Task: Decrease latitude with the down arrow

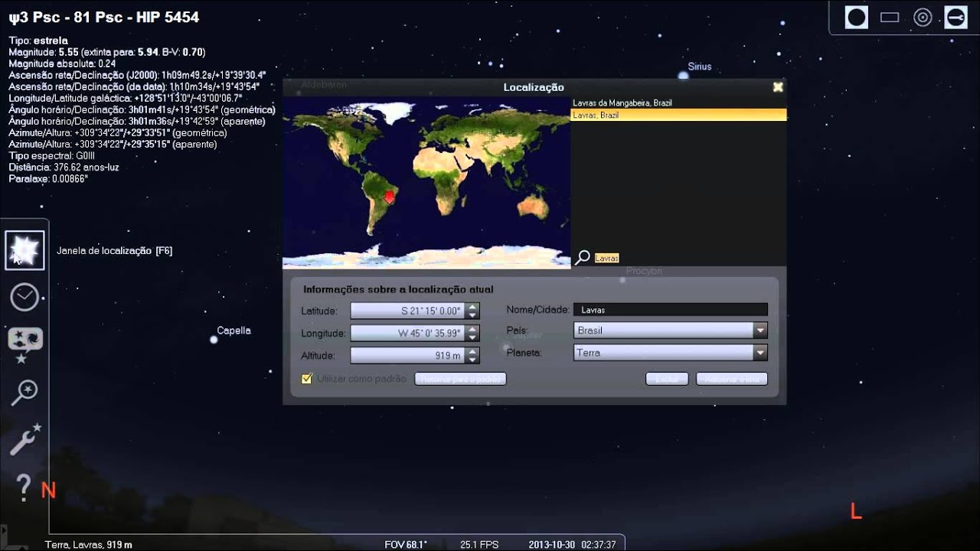Action: pyautogui.click(x=473, y=315)
